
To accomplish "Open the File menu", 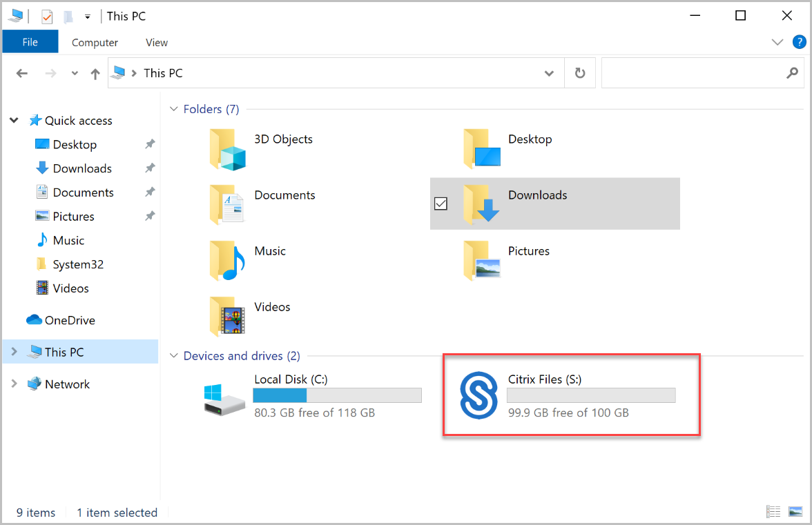I will (30, 42).
